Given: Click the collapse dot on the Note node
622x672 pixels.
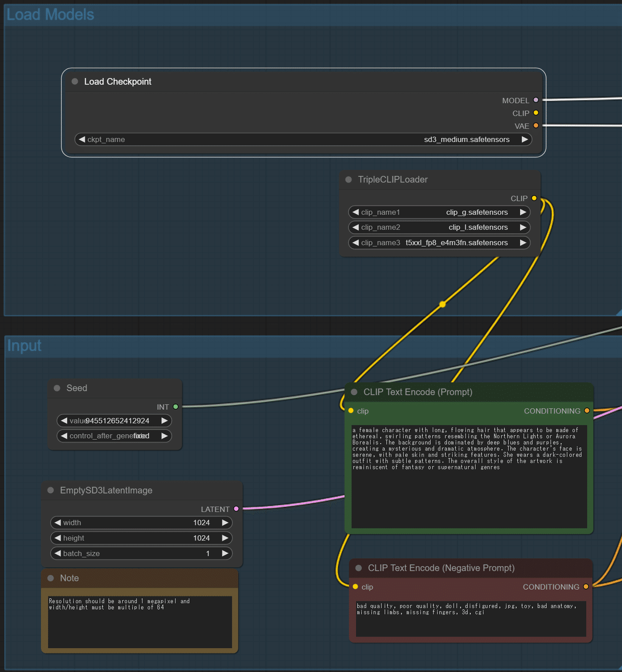Looking at the screenshot, I should 50,578.
